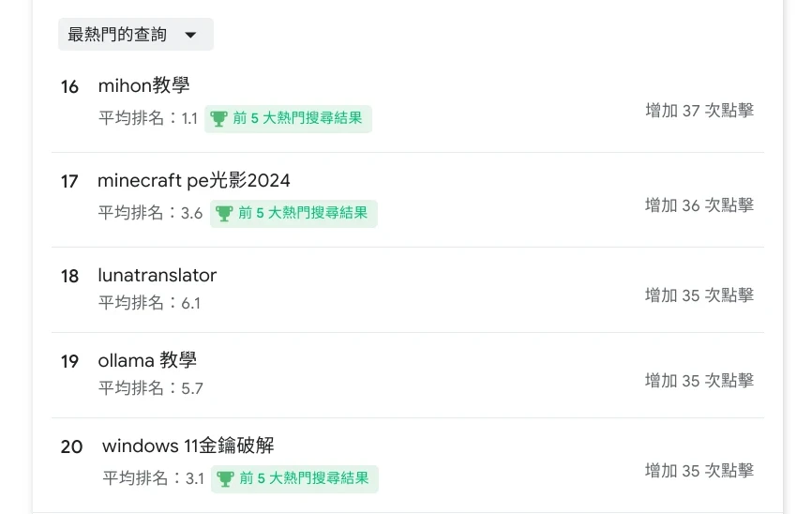Click trophy icon in mihon教學 row
Viewport: 812px width, 514px height.
coord(218,119)
